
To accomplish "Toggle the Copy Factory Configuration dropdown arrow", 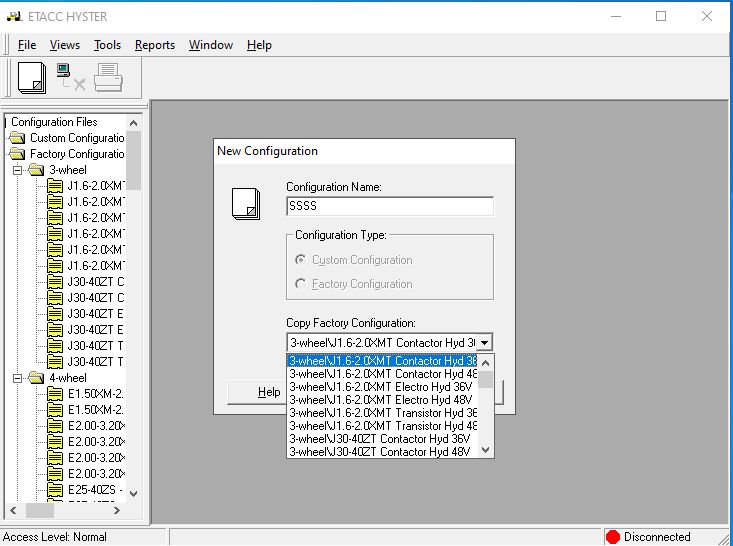I will [x=485, y=343].
